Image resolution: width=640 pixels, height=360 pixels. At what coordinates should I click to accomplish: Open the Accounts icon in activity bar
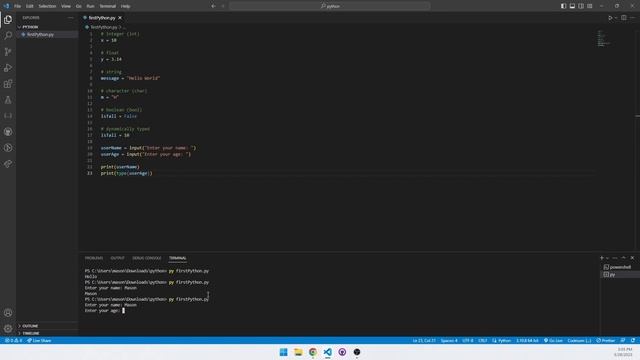8,313
